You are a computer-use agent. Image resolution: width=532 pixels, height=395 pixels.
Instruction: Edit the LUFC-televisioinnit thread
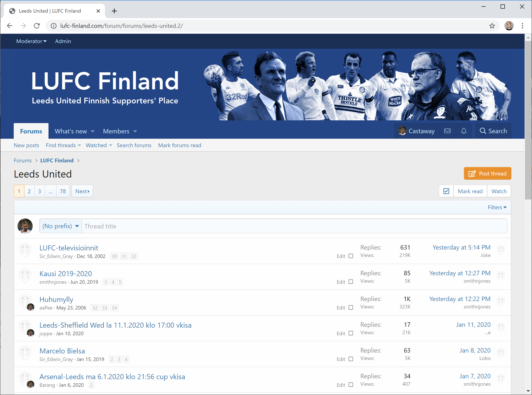(341, 256)
